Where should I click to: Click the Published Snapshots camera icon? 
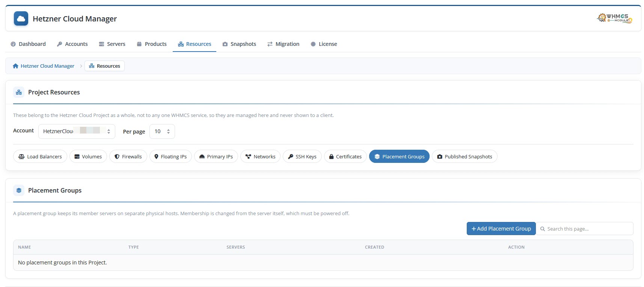click(440, 156)
